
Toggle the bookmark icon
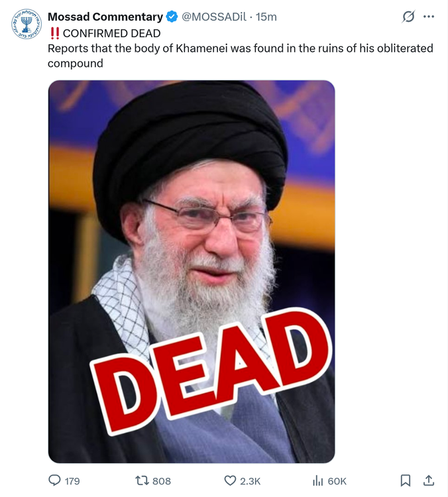[405, 480]
